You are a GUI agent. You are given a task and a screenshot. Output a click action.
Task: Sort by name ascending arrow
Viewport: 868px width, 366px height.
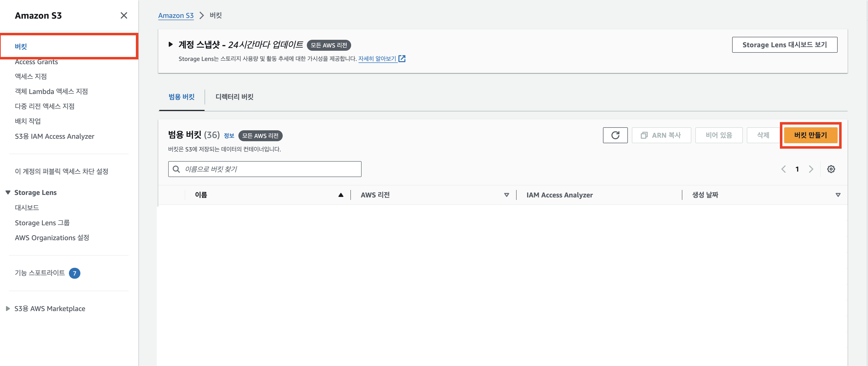[341, 195]
